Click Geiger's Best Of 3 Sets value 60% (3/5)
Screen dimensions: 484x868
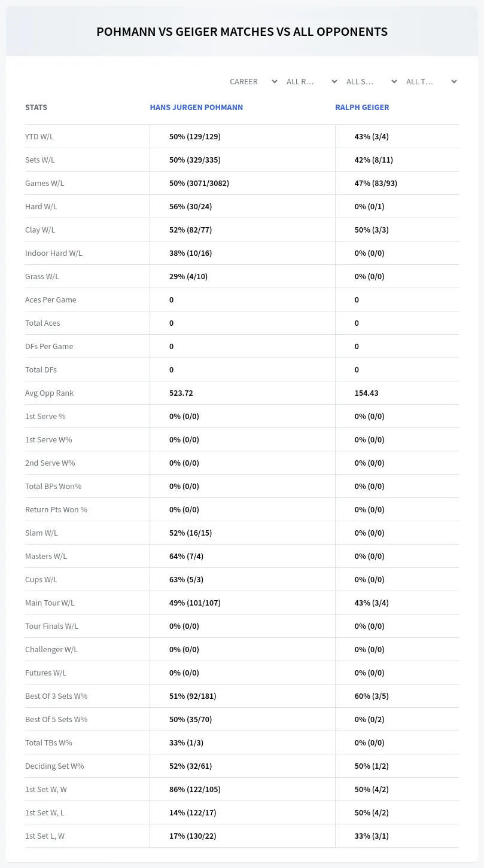[x=372, y=696]
